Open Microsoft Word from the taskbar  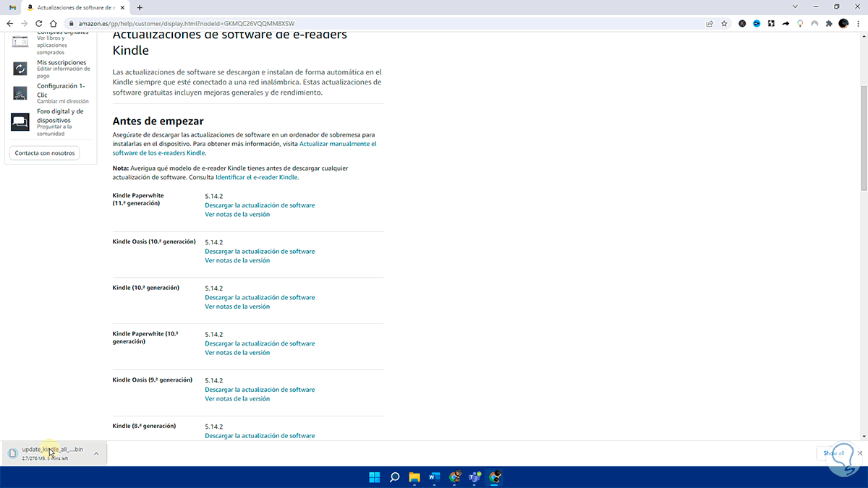435,477
